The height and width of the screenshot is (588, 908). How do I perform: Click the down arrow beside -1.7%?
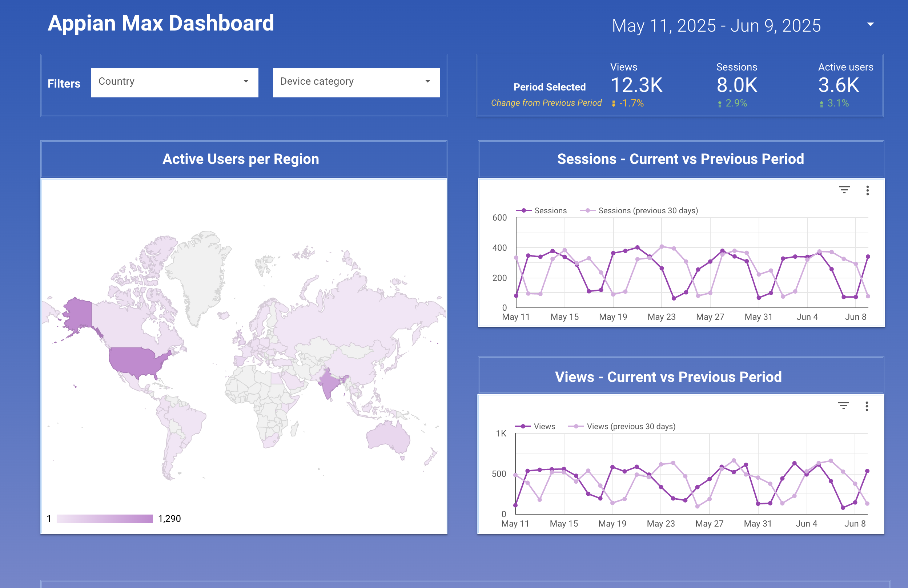(614, 104)
